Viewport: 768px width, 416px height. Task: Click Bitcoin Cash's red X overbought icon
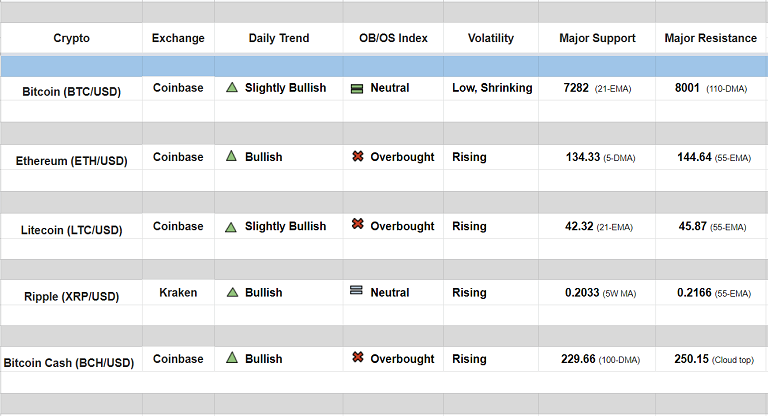click(357, 357)
